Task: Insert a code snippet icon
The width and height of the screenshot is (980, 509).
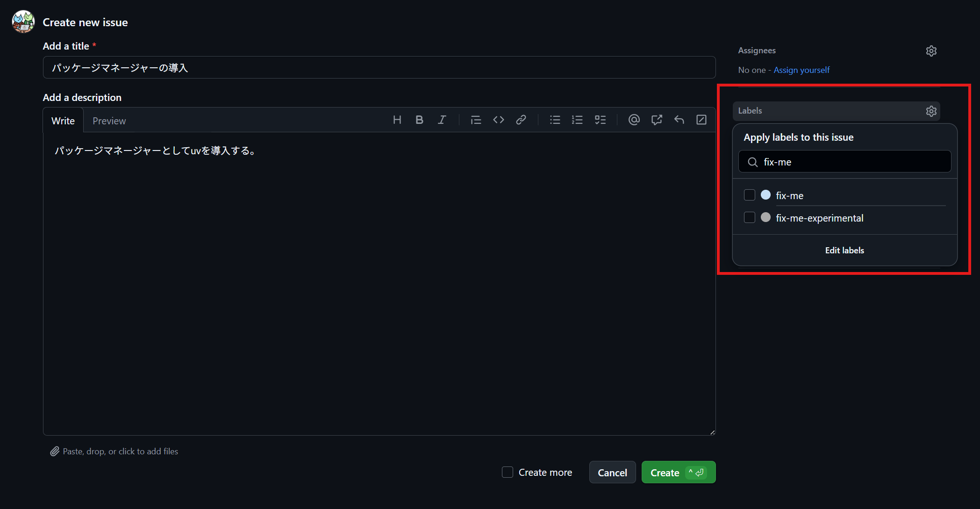Action: (499, 120)
